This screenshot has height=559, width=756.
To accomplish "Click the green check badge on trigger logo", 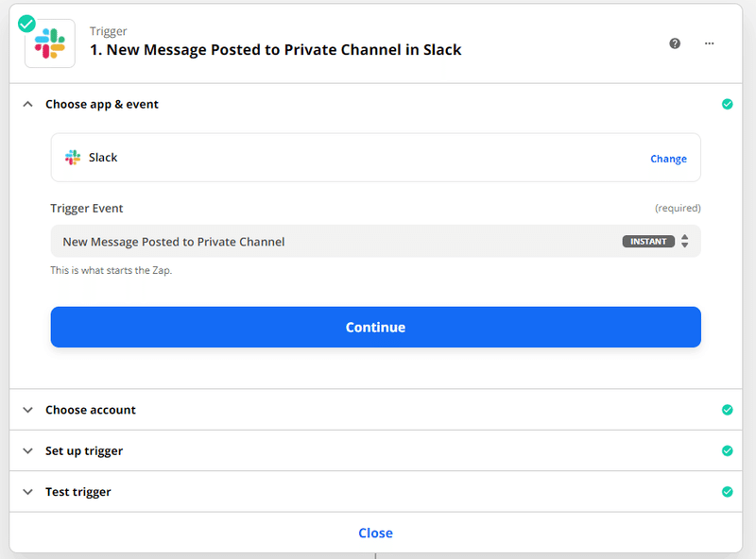I will click(x=26, y=24).
